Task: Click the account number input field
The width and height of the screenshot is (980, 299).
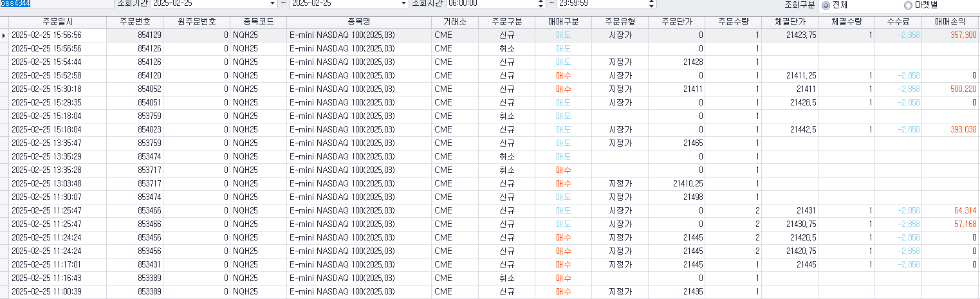Action: (56, 3)
